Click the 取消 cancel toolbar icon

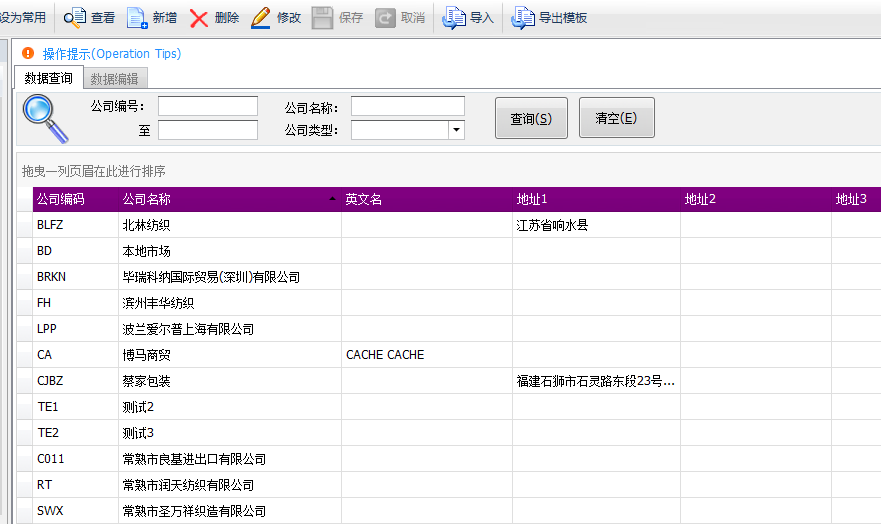[385, 18]
